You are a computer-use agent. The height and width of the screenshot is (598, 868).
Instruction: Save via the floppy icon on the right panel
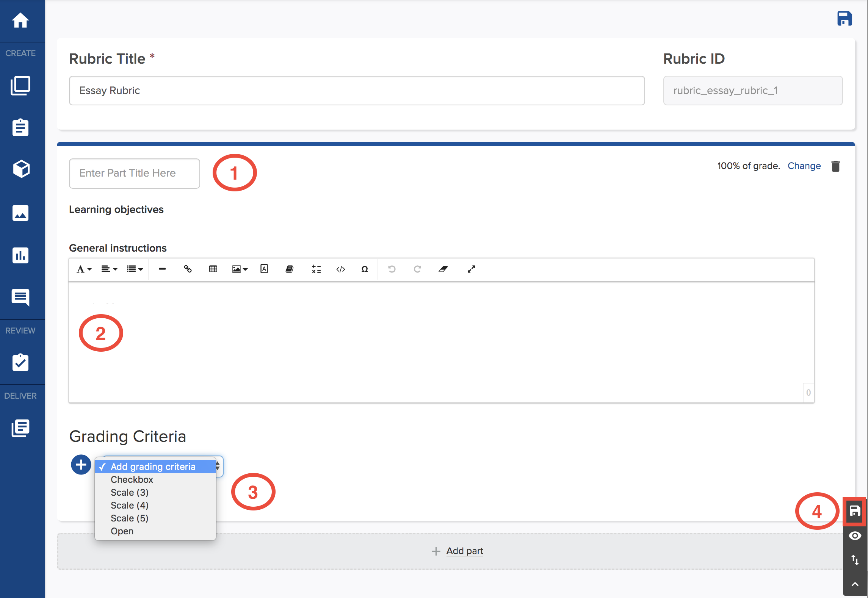coord(854,511)
